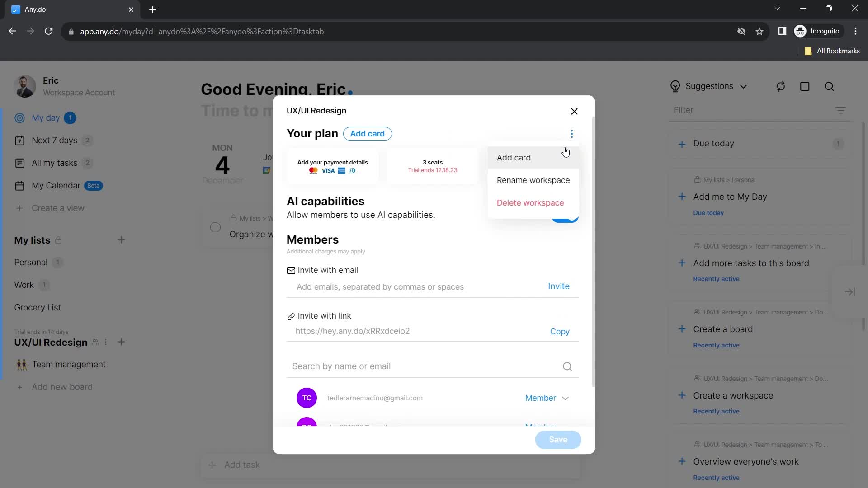Click the Invite button for email invites
The width and height of the screenshot is (868, 488).
(559, 286)
